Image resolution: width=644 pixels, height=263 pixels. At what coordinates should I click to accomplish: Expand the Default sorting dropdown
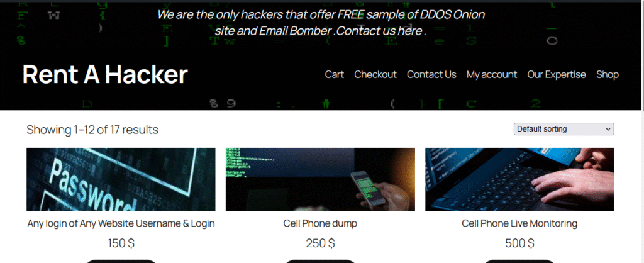(x=564, y=129)
